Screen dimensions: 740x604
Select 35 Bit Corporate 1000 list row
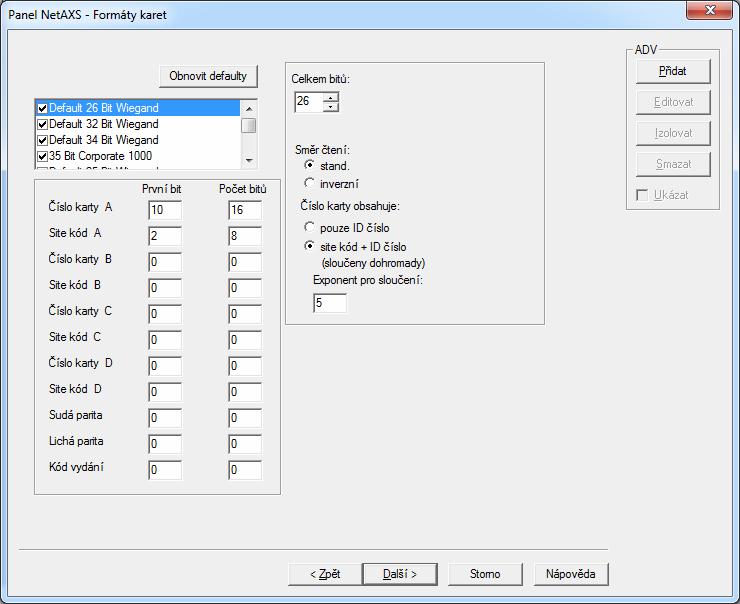pos(138,156)
